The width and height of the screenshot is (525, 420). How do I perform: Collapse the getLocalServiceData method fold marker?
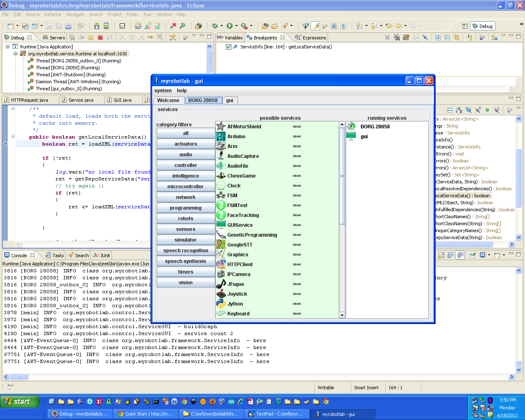click(x=13, y=137)
